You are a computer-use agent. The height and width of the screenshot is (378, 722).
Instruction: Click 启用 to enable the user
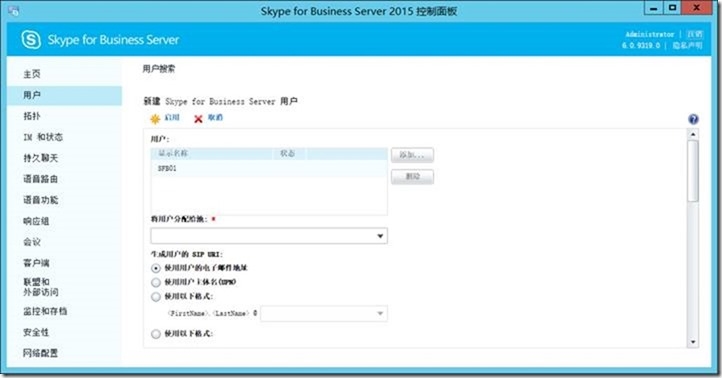point(172,118)
